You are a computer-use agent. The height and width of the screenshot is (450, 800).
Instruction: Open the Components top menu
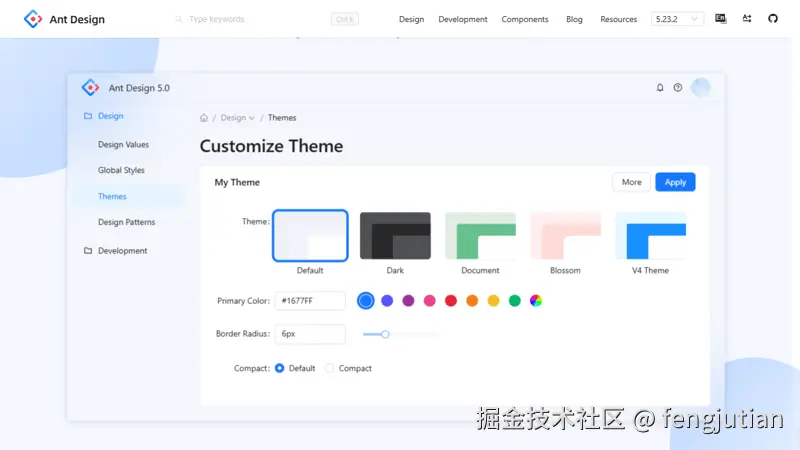point(524,19)
